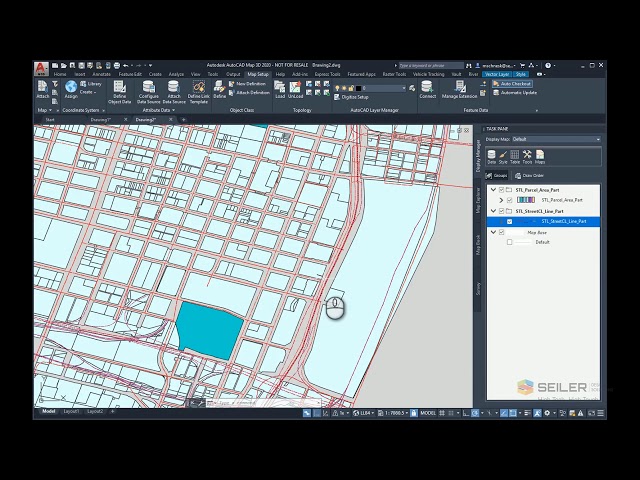Toggle the Map Base checkbox
This screenshot has height=480, width=640.
pos(502,232)
